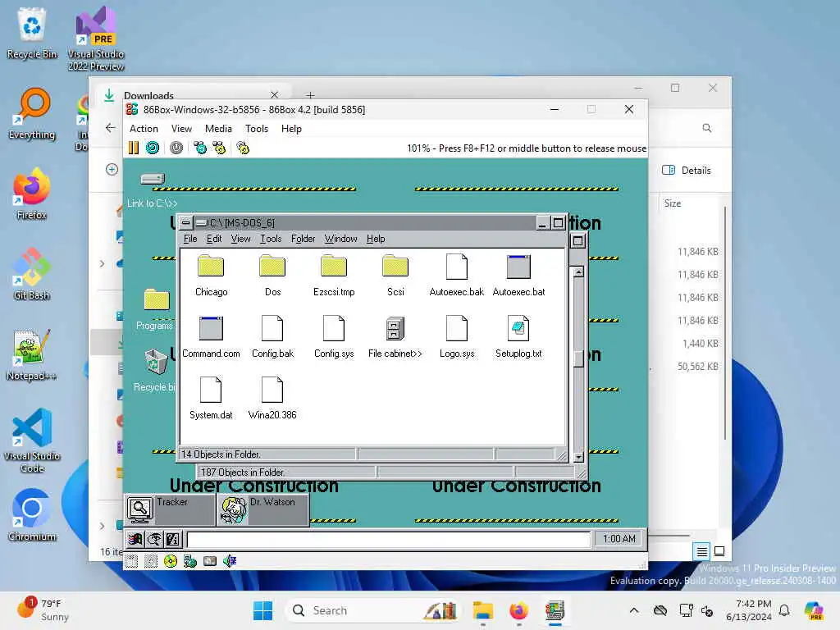Open Windows Start menu
840x630 pixels.
(262, 610)
